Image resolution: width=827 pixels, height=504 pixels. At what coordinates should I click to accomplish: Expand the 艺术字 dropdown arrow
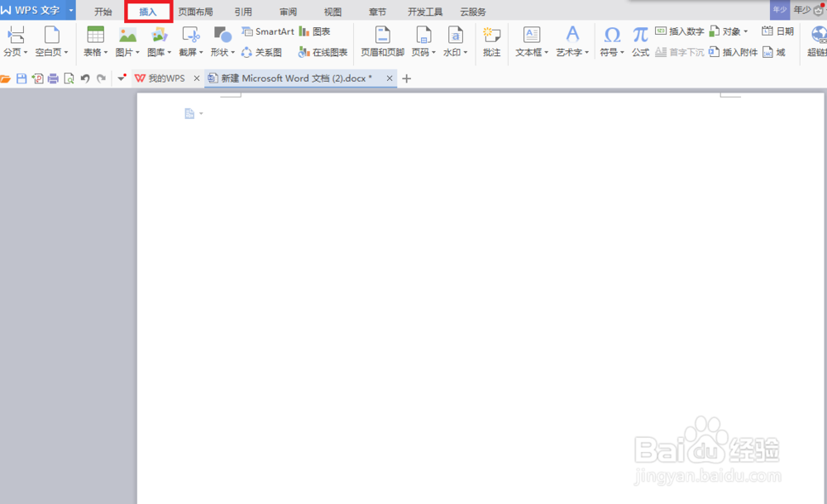click(x=586, y=52)
